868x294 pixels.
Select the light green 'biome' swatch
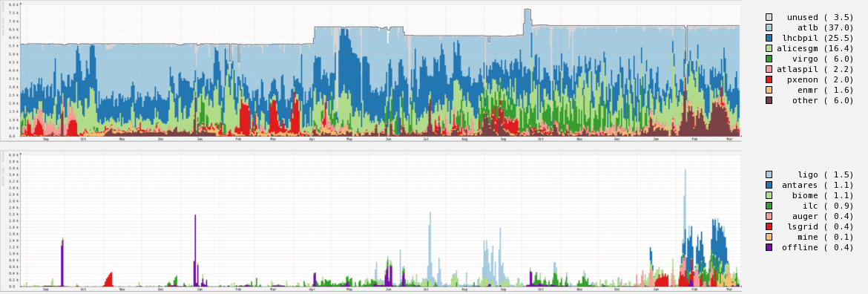(769, 195)
